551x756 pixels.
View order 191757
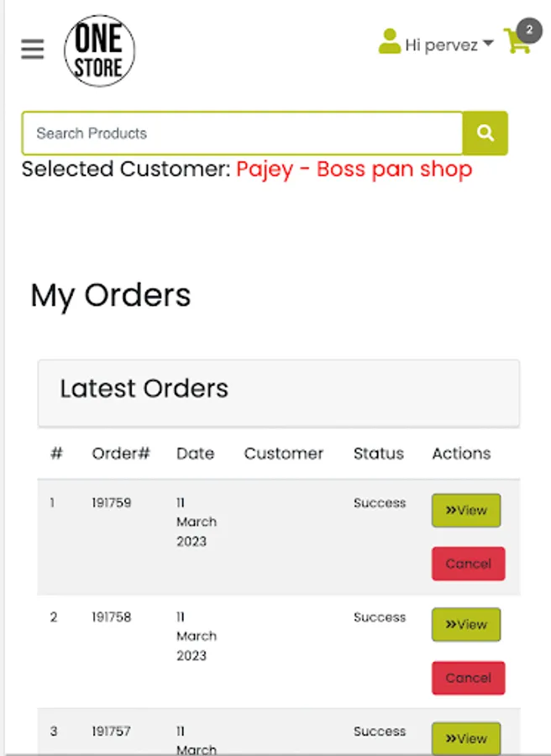click(466, 738)
